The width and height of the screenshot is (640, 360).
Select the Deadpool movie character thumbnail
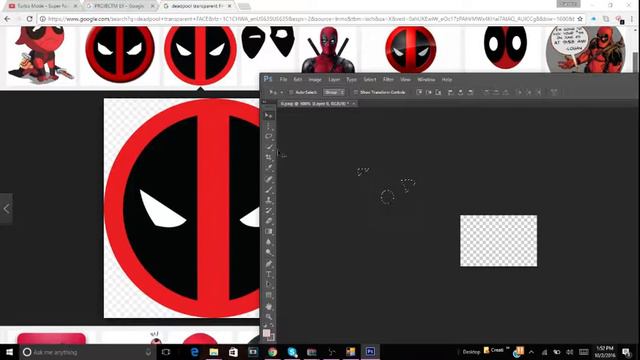pyautogui.click(x=329, y=50)
